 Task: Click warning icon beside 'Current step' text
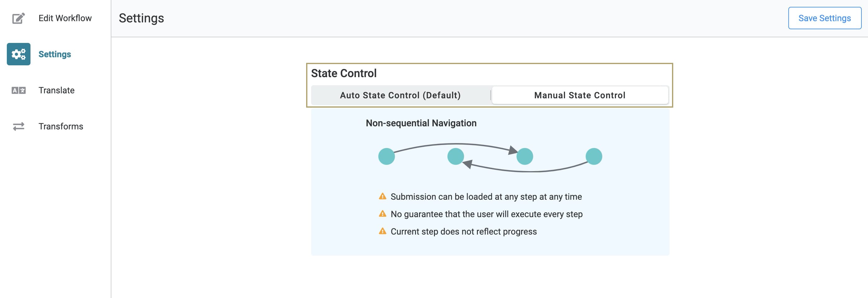coord(382,231)
